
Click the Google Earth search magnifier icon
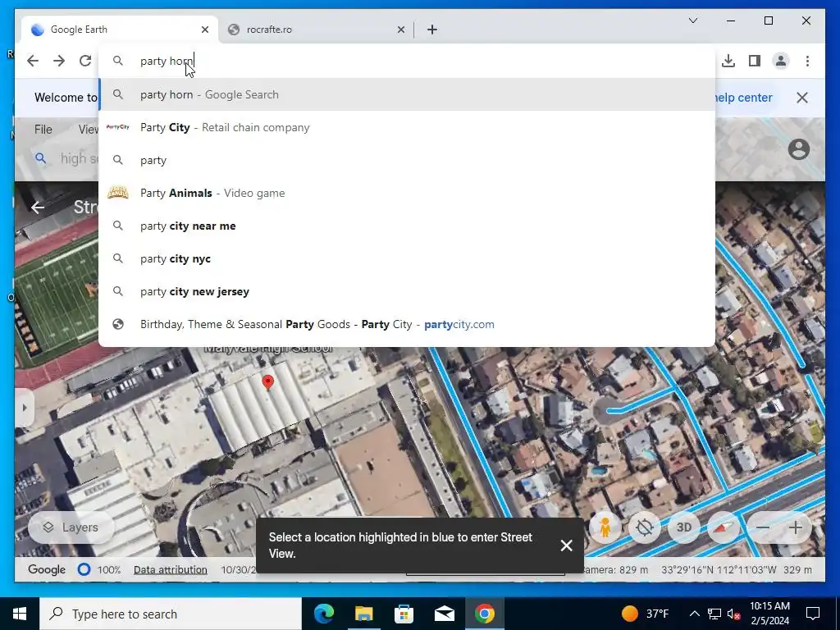(x=40, y=158)
